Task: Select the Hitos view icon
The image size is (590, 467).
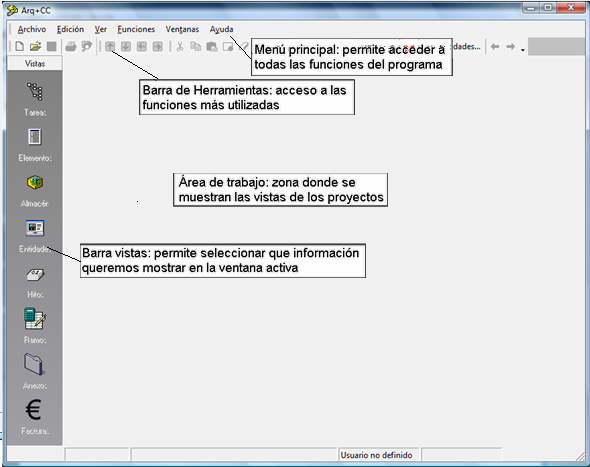Action: coord(35,274)
